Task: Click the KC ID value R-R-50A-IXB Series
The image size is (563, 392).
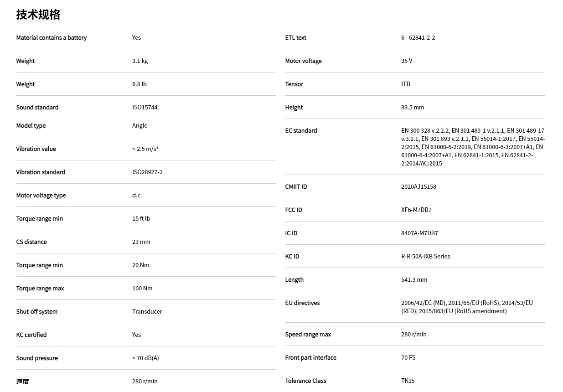Action: (425, 256)
